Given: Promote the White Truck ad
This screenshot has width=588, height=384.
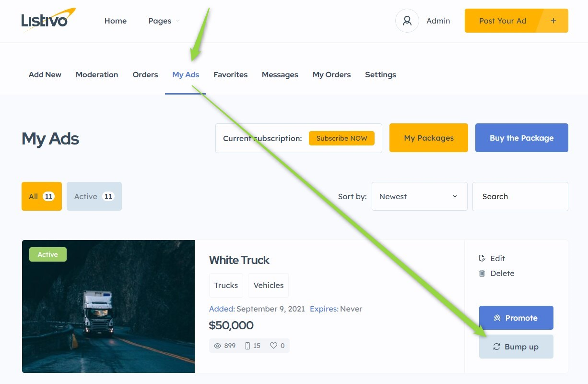Looking at the screenshot, I should click(x=516, y=318).
